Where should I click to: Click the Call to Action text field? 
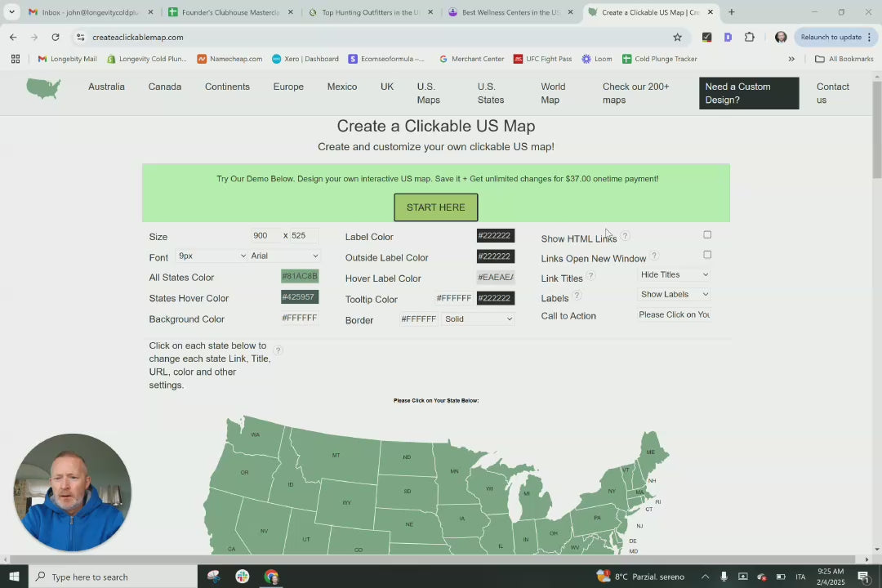tap(674, 314)
